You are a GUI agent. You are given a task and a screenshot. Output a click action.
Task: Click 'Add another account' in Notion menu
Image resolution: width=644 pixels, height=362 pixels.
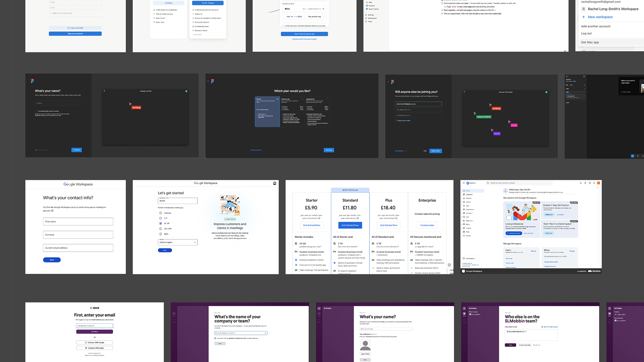click(596, 26)
